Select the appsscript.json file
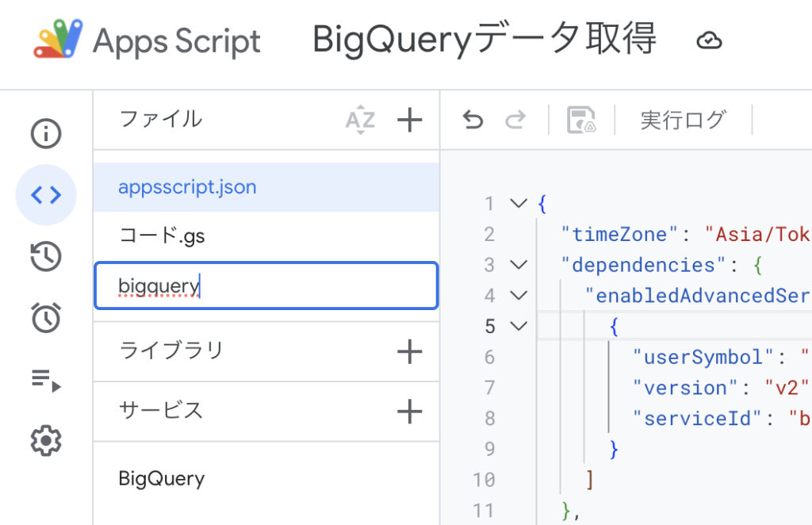 click(266, 187)
